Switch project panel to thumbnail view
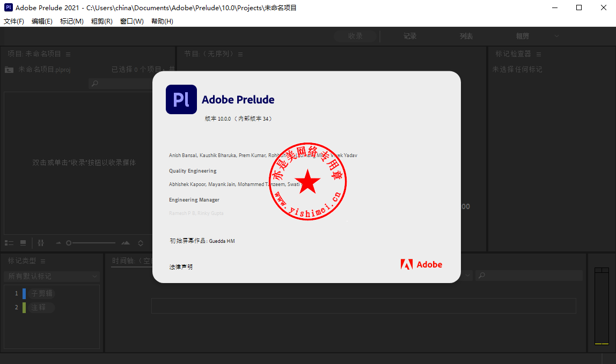Screen dimensions: 616x364 [23, 243]
